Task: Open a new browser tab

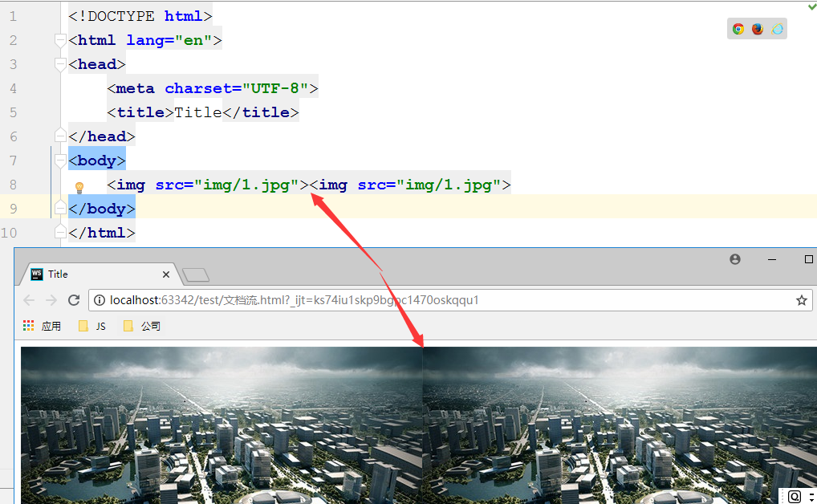Action: [x=196, y=274]
